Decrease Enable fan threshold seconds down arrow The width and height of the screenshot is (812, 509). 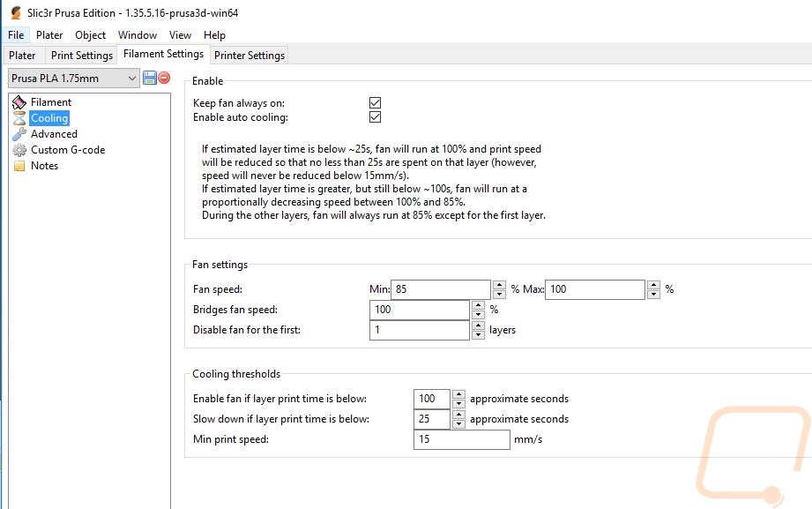tap(458, 404)
